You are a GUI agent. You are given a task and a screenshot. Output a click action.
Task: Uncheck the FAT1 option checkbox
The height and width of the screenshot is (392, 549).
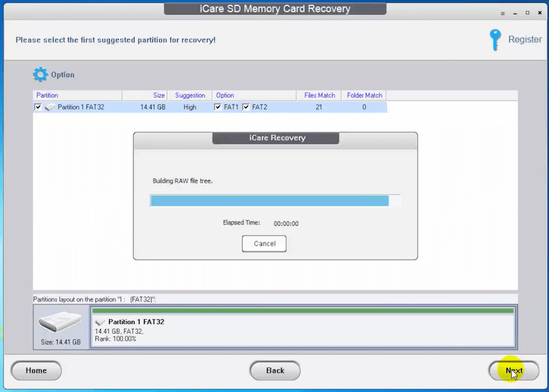coord(218,107)
